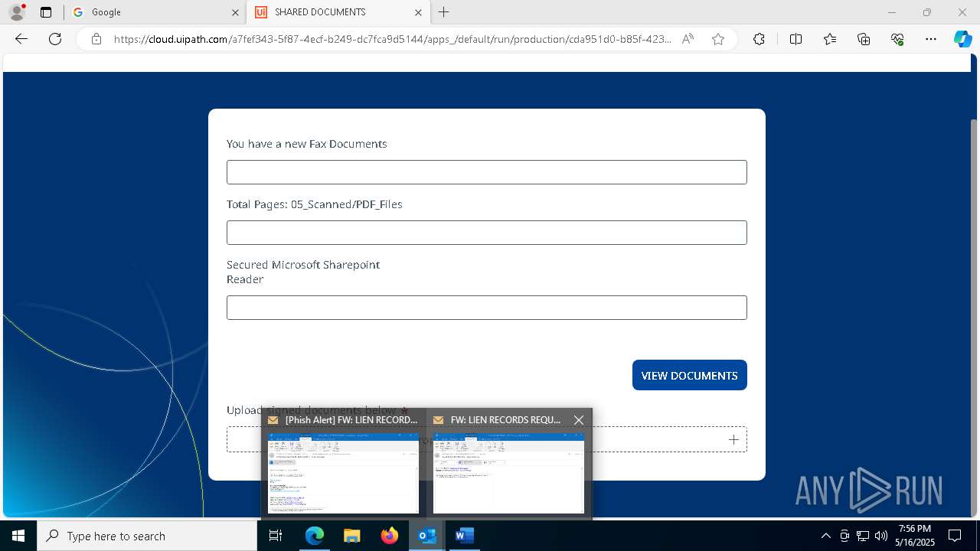980x551 pixels.
Task: Launch Firefox from taskbar
Action: 390,536
